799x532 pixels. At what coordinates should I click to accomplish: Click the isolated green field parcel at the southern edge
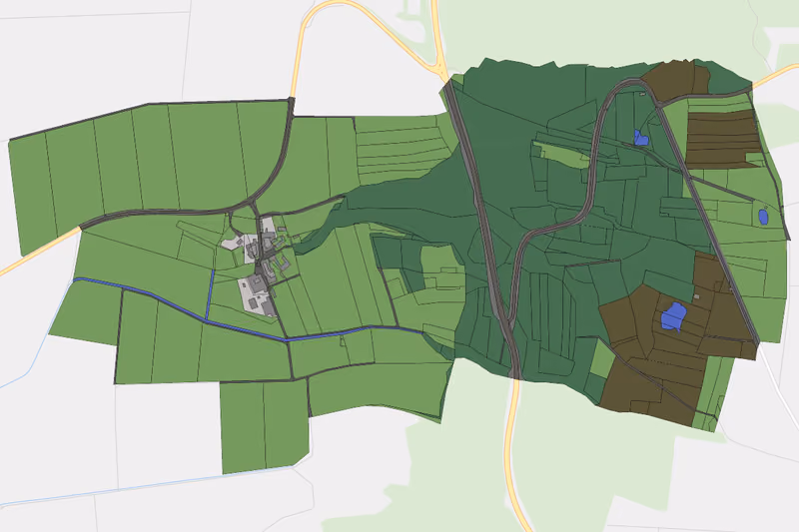[x=265, y=426]
